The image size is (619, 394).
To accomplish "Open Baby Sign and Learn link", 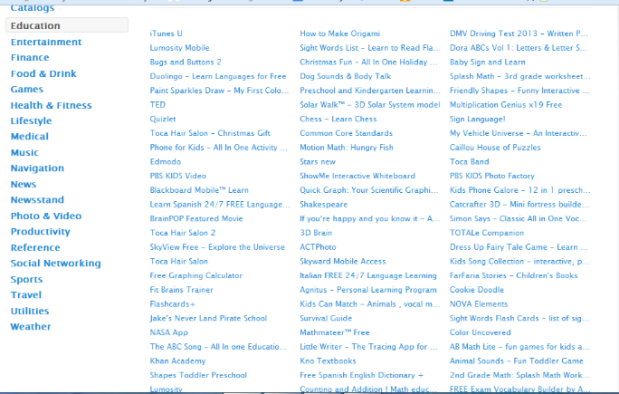I will click(487, 62).
